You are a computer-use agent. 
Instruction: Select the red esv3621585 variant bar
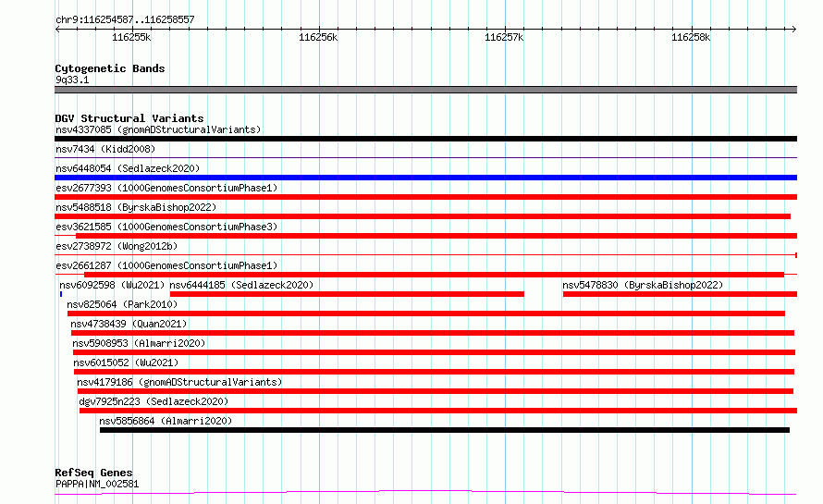point(436,236)
